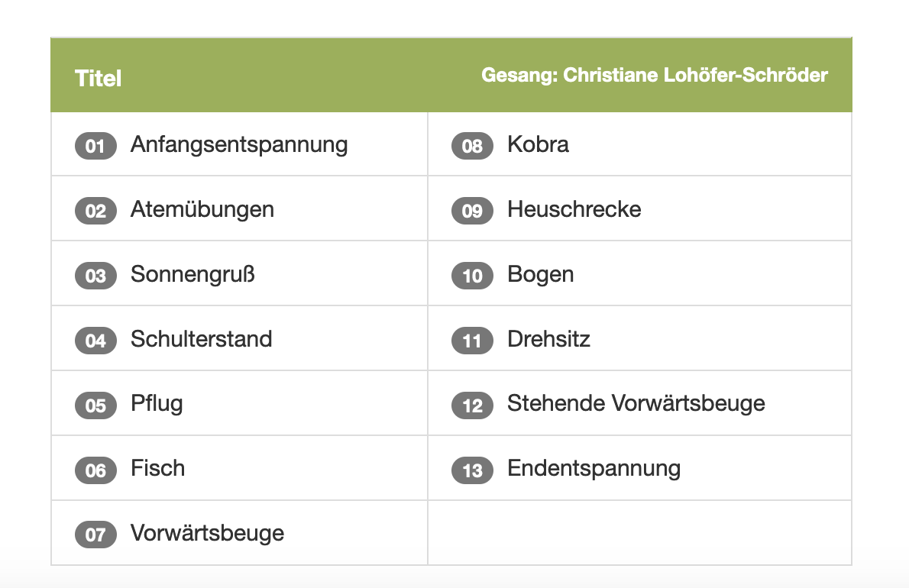Select the 05 number badge
Image resolution: width=909 pixels, height=588 pixels.
(x=95, y=405)
